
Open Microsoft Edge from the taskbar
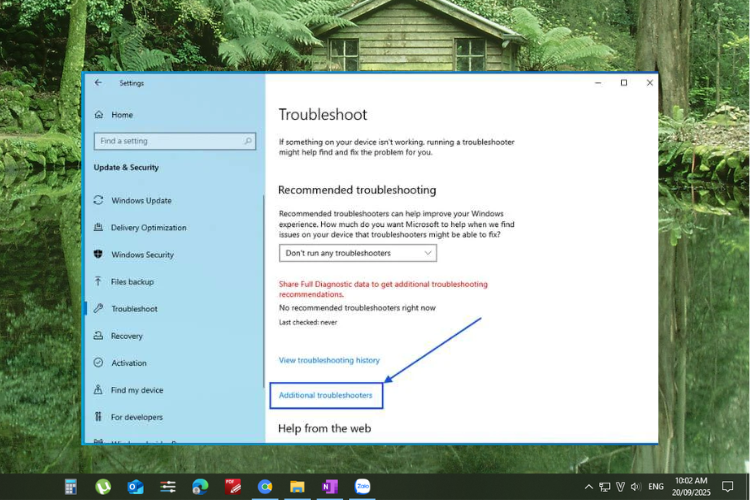(x=200, y=487)
